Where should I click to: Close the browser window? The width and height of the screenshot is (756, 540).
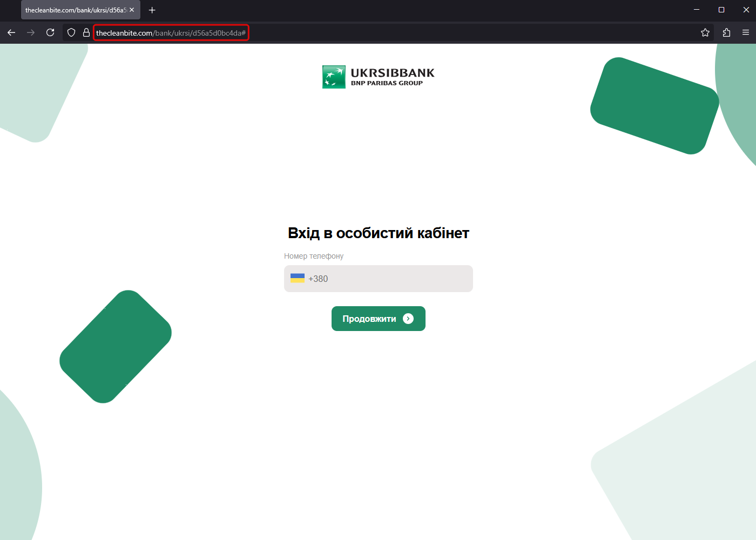(746, 10)
